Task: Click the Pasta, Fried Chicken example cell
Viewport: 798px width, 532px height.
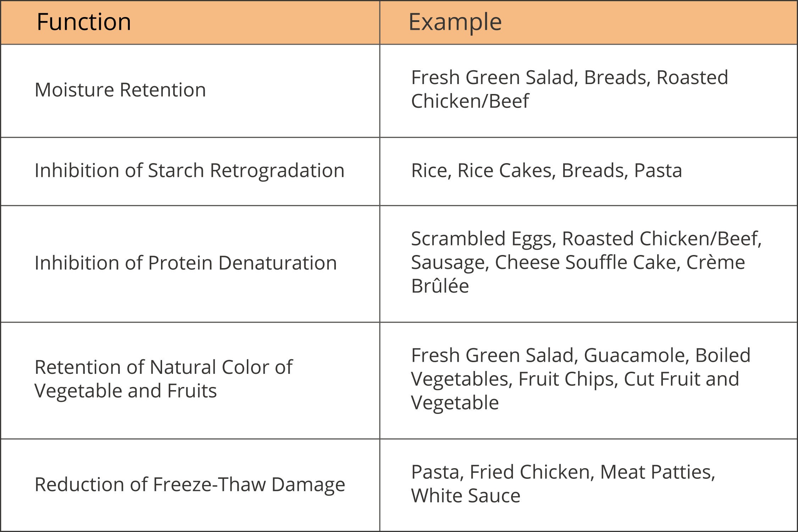Action: [x=588, y=485]
